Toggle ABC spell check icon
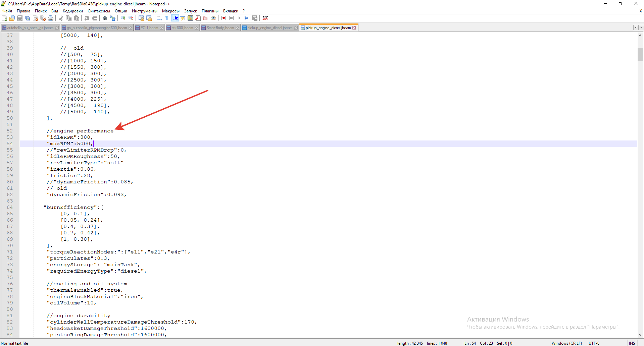The height and width of the screenshot is (346, 644). click(x=265, y=18)
